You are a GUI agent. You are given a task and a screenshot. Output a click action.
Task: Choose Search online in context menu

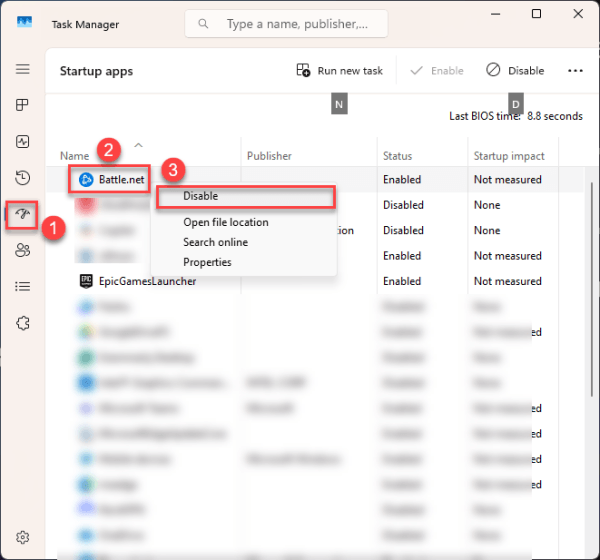[x=216, y=242]
